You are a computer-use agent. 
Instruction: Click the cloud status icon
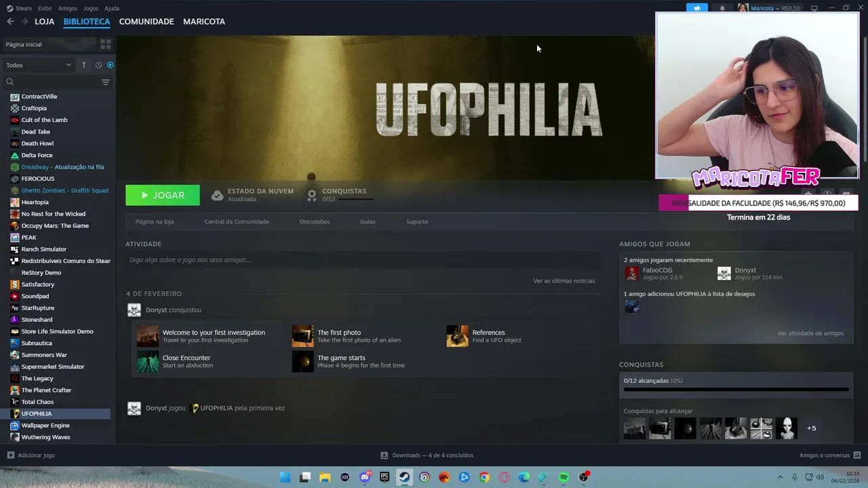[217, 195]
